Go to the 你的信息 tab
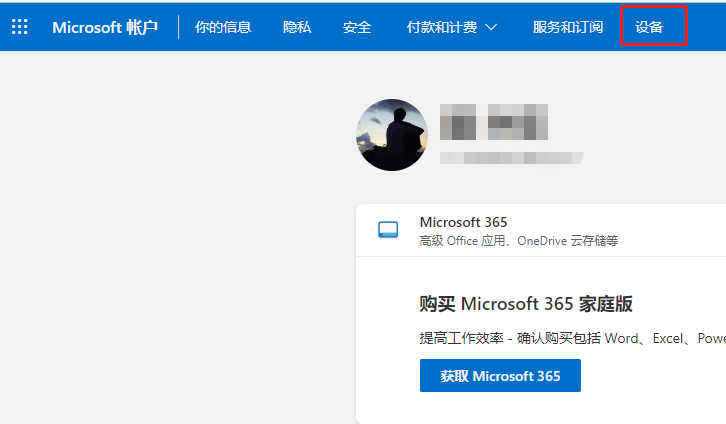The width and height of the screenshot is (726, 424). [x=223, y=27]
